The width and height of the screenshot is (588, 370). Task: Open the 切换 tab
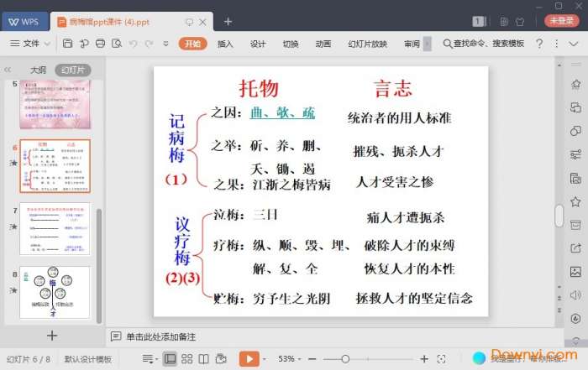[291, 44]
